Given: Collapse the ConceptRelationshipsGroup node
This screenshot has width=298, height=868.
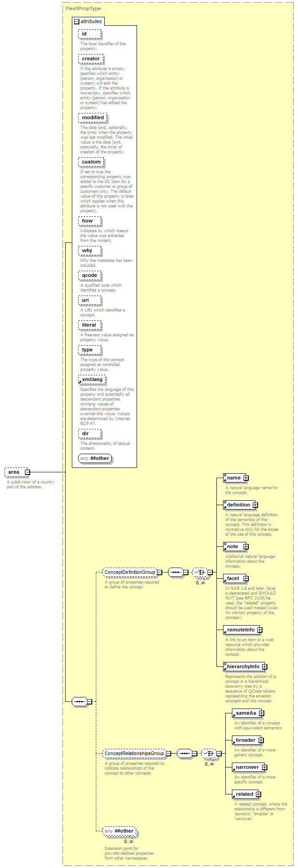Looking at the screenshot, I should coord(168,754).
